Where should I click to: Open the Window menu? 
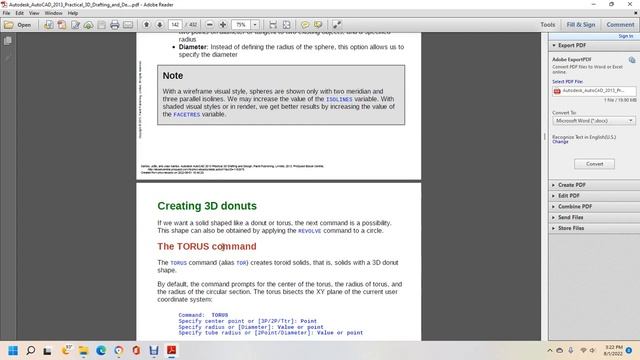pyautogui.click(x=53, y=13)
